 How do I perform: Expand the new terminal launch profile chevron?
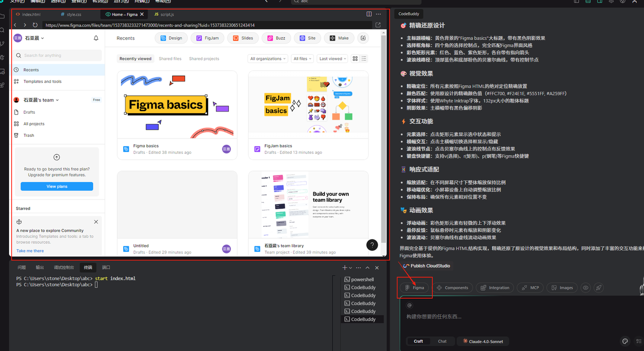[351, 268]
